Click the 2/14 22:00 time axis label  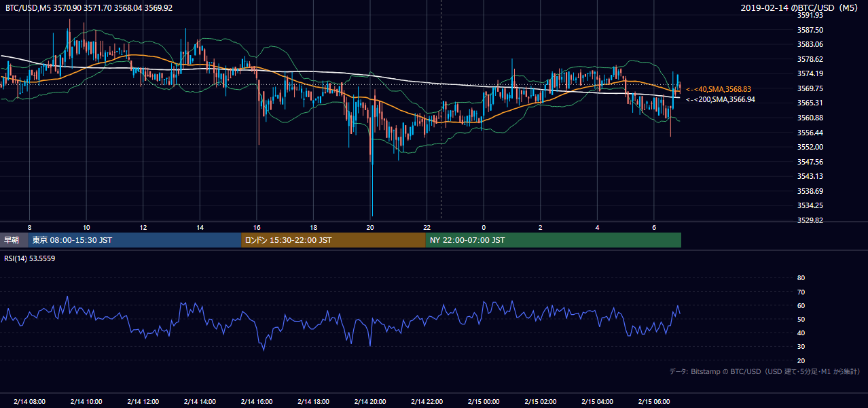pos(427,402)
